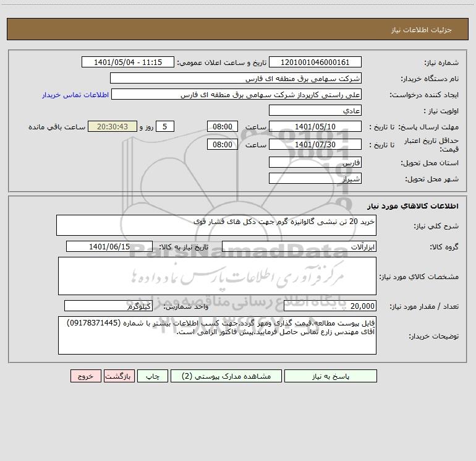This screenshot has width=476, height=461.
Task: Click the label نام دستگاه خریدار:
Action: coord(430,79)
